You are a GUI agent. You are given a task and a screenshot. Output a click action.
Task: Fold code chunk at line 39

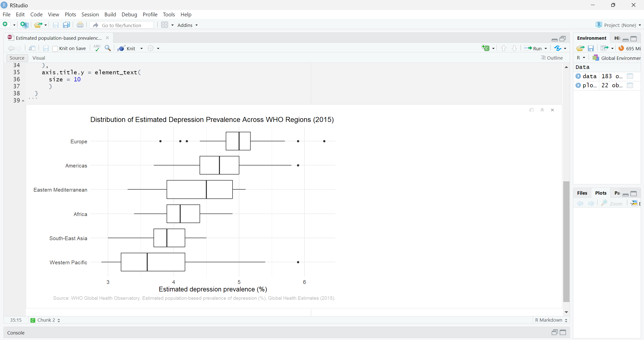pos(23,101)
